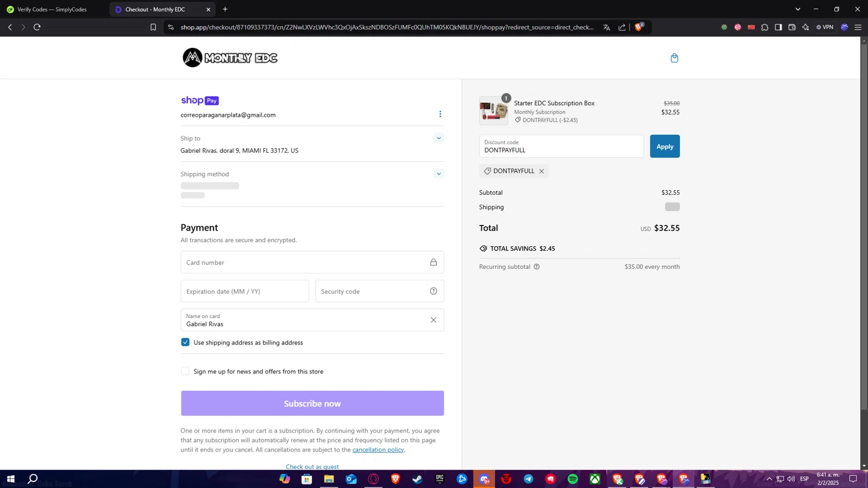Image resolution: width=868 pixels, height=488 pixels.
Task: Show security code help tooltip
Action: click(433, 291)
